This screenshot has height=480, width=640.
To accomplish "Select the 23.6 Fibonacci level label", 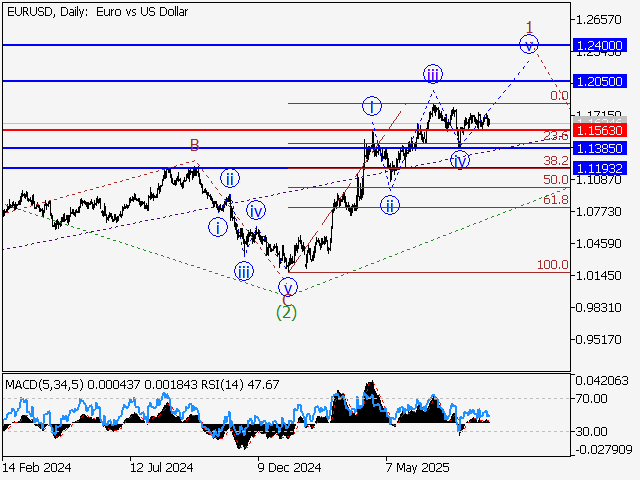I will coord(555,136).
